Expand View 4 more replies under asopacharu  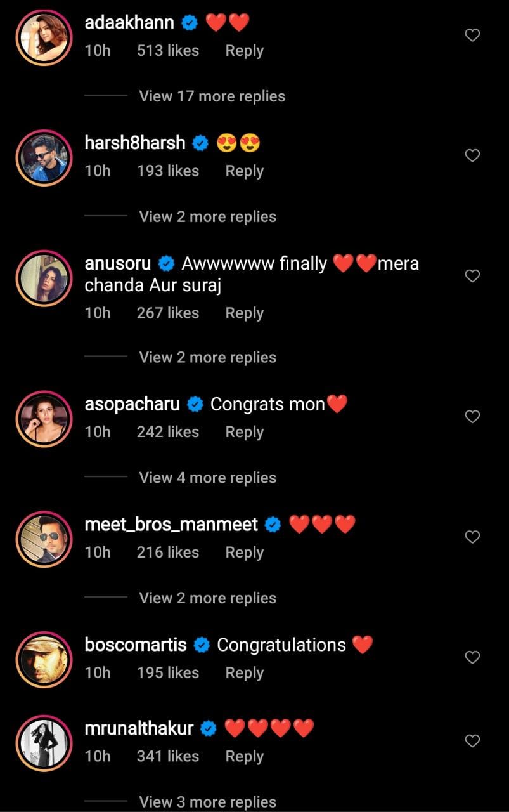point(207,477)
